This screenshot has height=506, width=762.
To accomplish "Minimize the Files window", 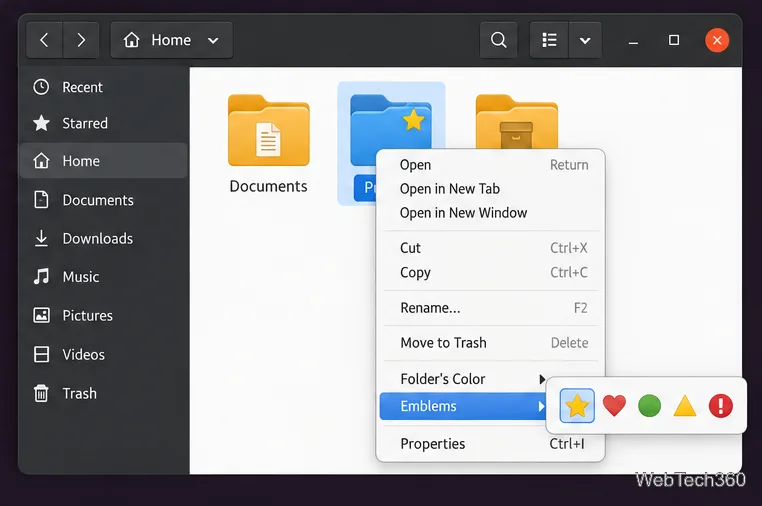I will tap(633, 41).
